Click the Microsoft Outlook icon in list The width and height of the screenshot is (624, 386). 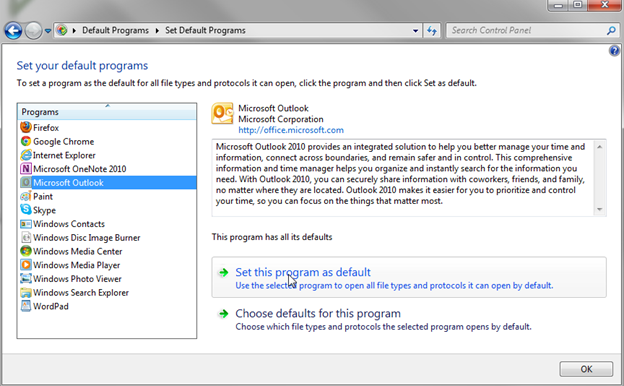(x=26, y=183)
